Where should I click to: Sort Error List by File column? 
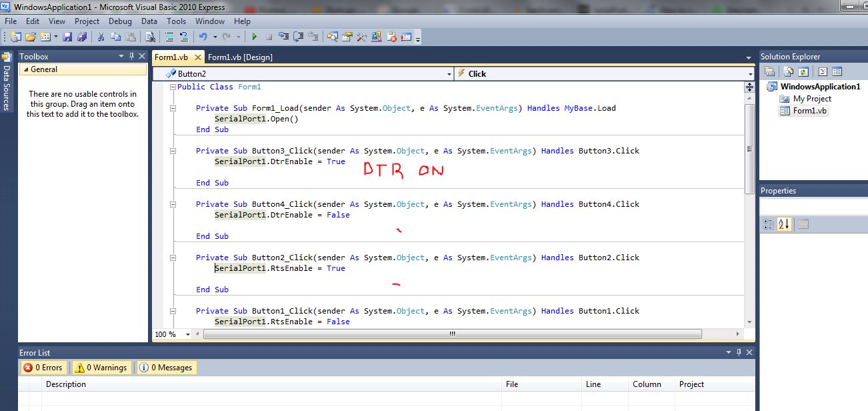pyautogui.click(x=541, y=384)
